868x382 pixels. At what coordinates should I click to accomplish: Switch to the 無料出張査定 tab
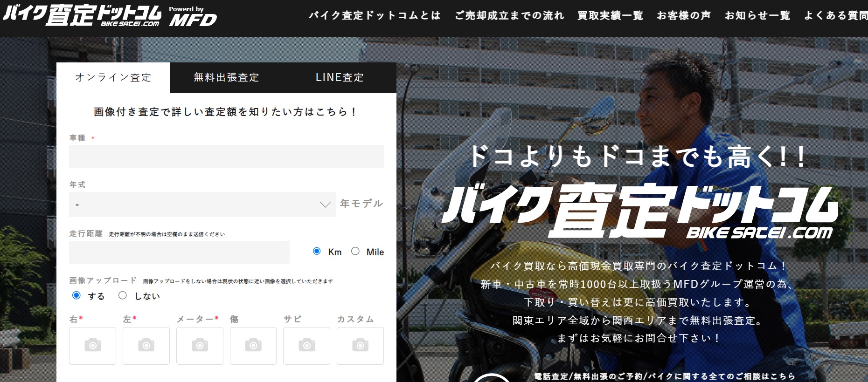pos(226,78)
